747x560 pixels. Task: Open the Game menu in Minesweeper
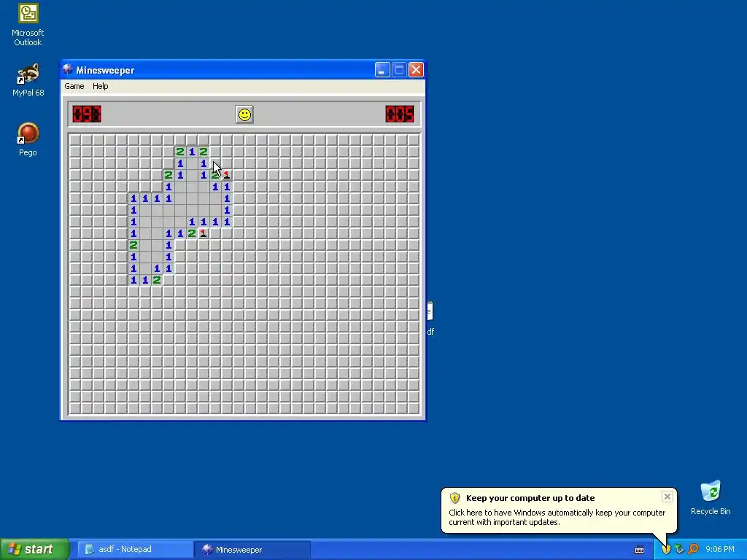(74, 86)
